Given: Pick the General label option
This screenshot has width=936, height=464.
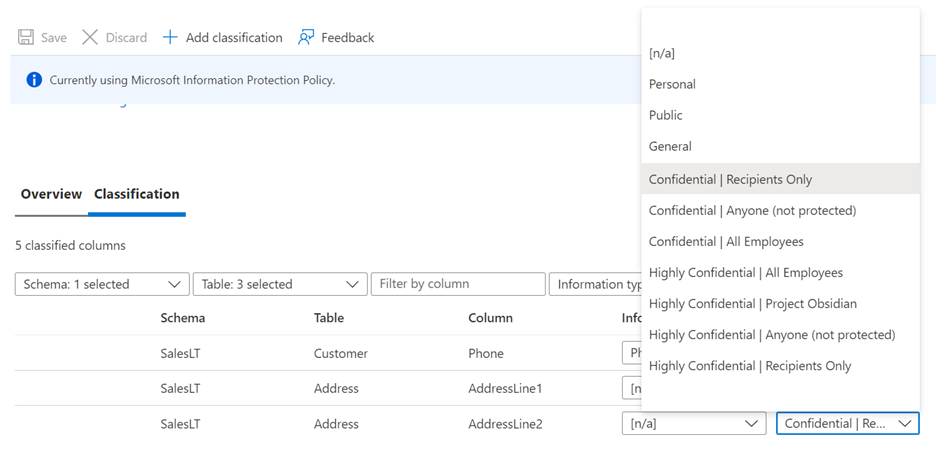Looking at the screenshot, I should [670, 146].
